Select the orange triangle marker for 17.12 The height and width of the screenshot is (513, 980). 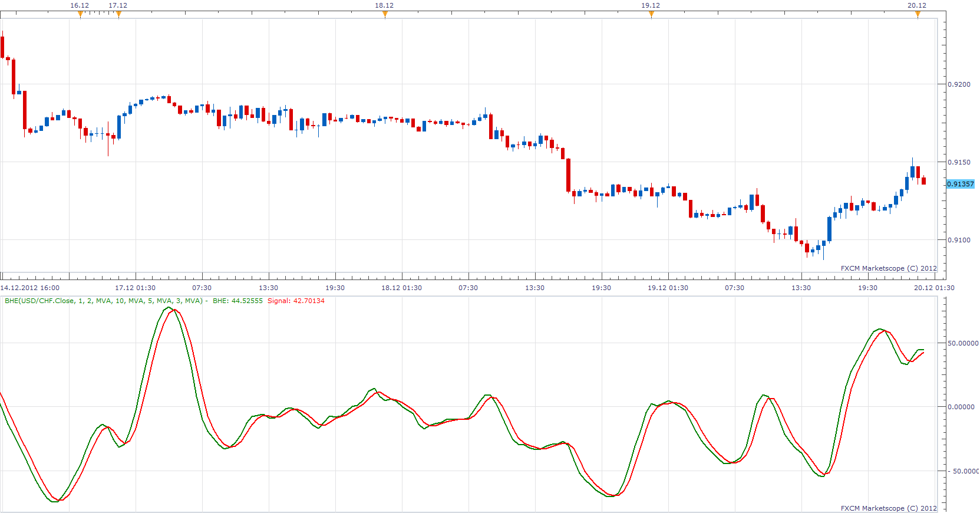coord(118,14)
